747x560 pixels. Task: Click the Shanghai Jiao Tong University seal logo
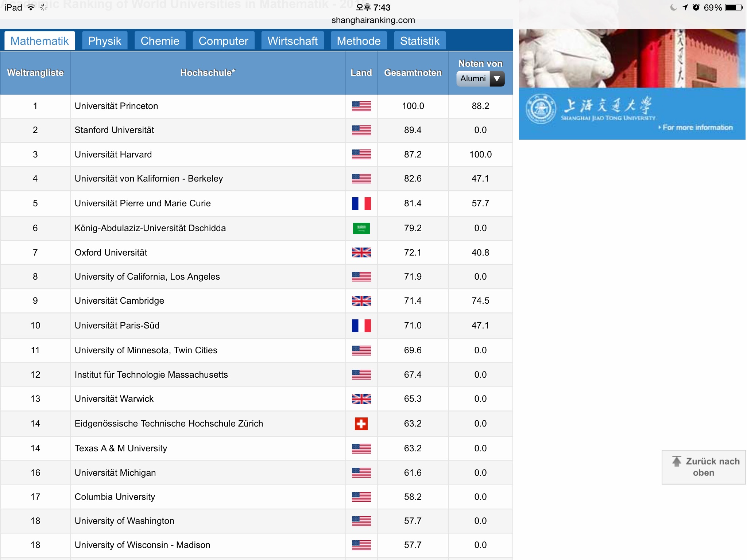(541, 109)
